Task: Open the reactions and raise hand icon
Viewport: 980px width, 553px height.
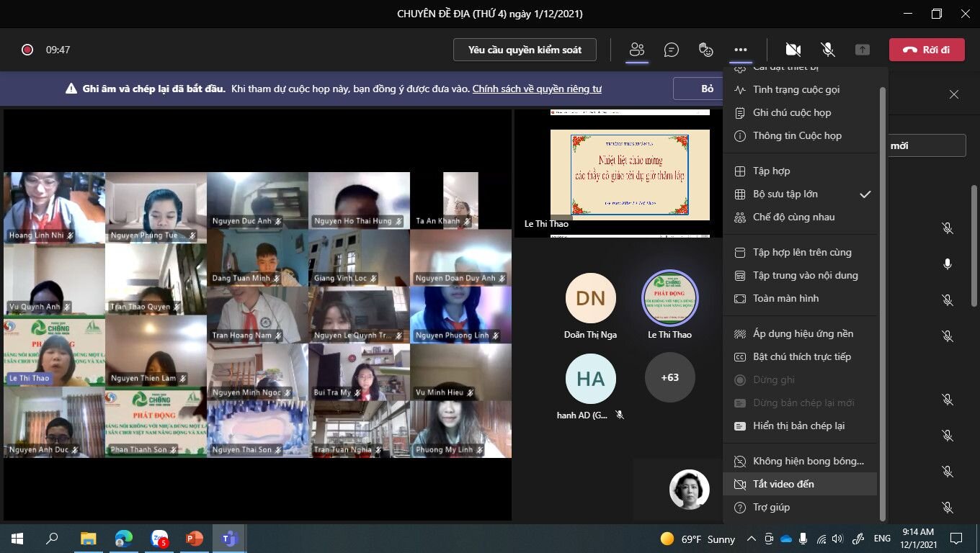Action: pyautogui.click(x=706, y=50)
